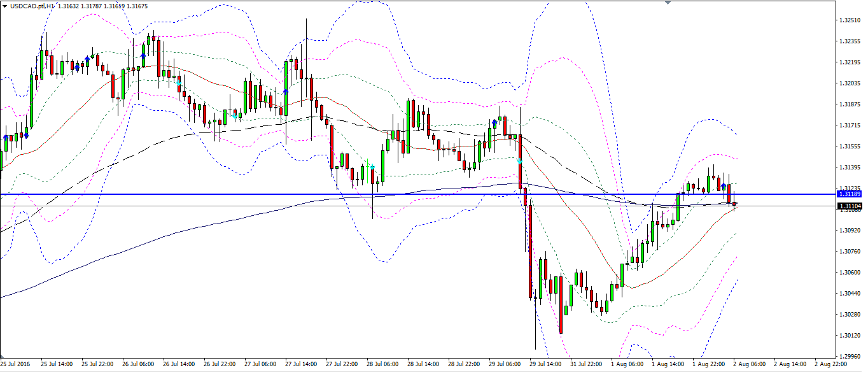
Task: Click the 1.31395 price axis label
Action: [850, 167]
